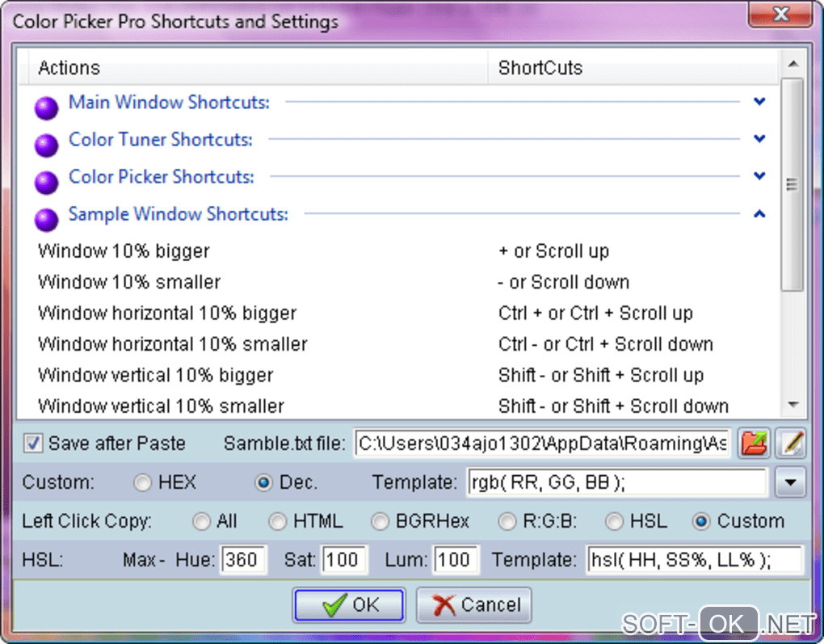Select the 'Window 10% bigger' row
This screenshot has height=644, width=824.
point(398,251)
